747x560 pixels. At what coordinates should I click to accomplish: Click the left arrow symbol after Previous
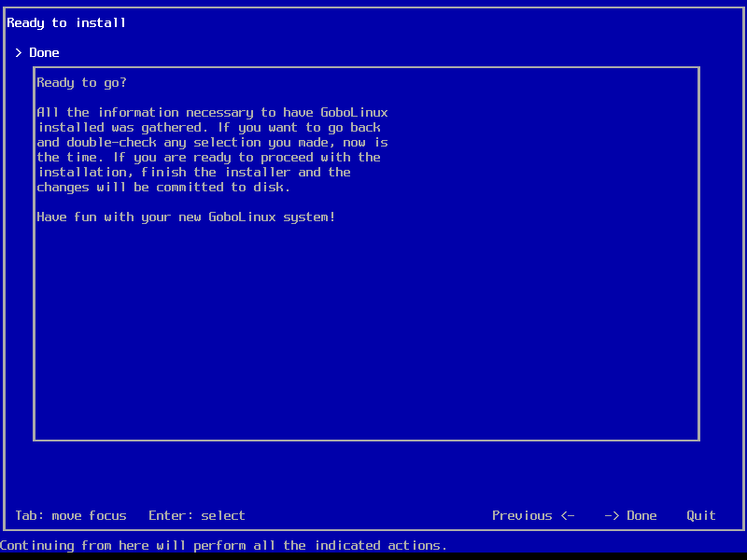click(x=567, y=515)
